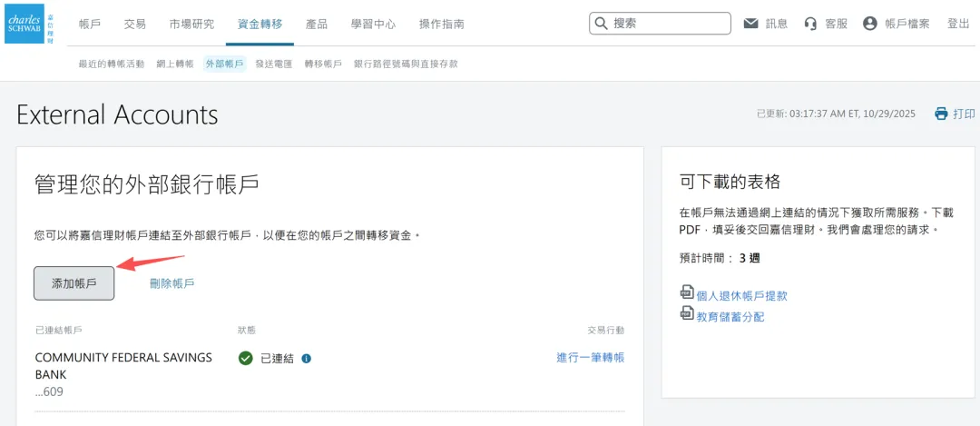Click the 已連結 status text
Image resolution: width=980 pixels, height=426 pixels.
(x=277, y=359)
